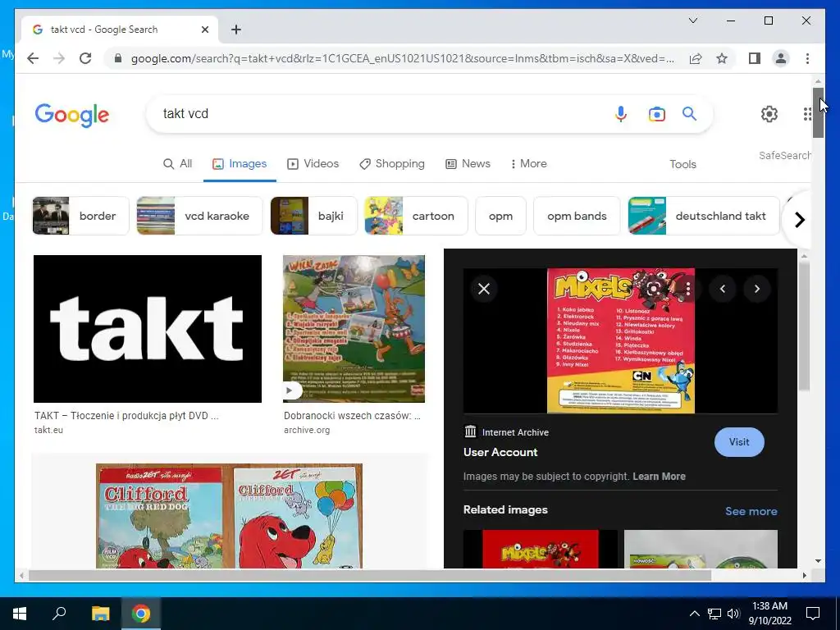Select the 'cartoon' suggestion chip

click(x=416, y=216)
